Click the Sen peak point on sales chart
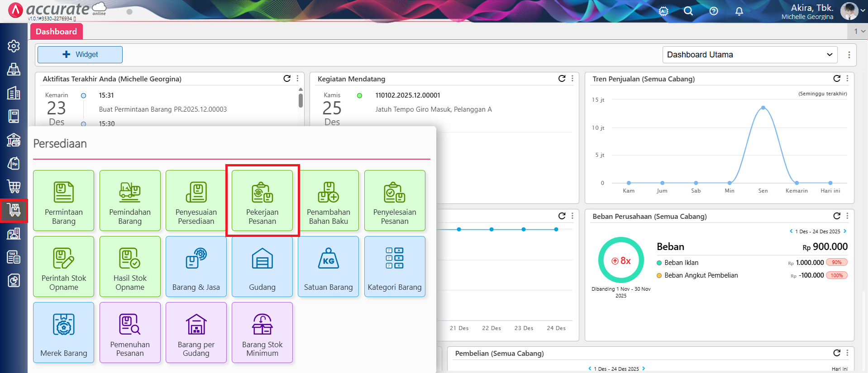The height and width of the screenshot is (373, 868). 763,108
